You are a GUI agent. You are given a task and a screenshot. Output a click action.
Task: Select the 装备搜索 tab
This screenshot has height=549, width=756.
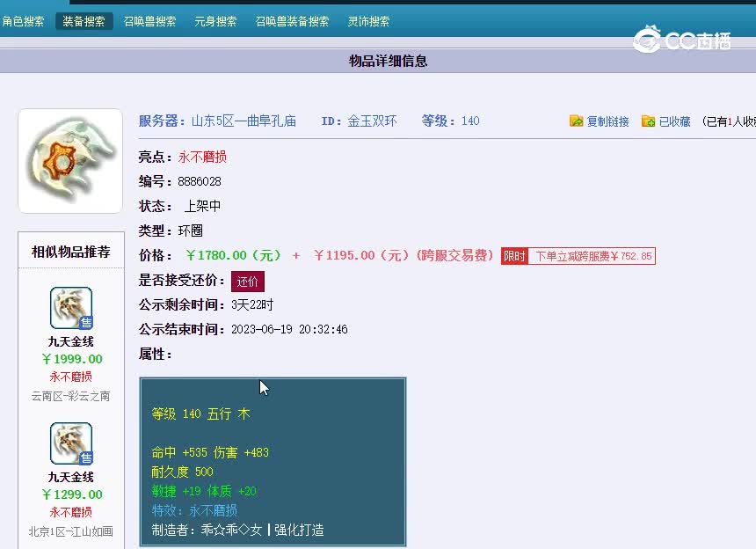84,21
